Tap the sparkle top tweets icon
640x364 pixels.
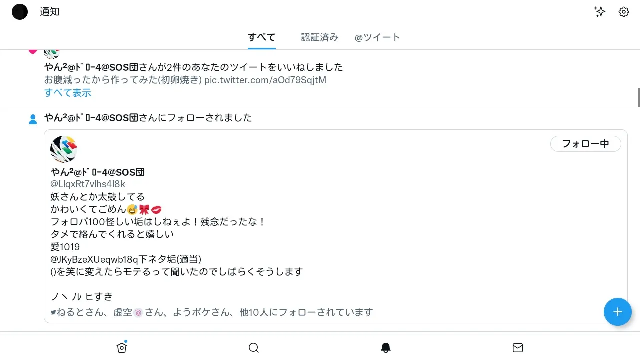[x=600, y=12]
